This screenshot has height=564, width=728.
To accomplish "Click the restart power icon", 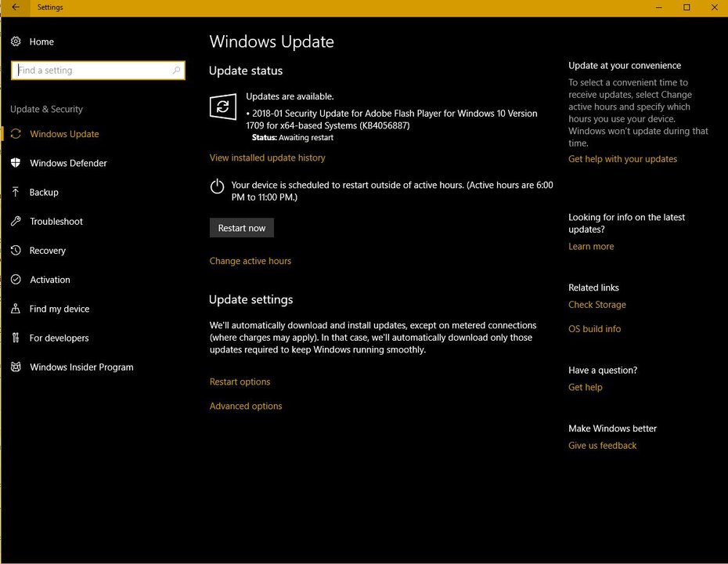I will pyautogui.click(x=217, y=186).
